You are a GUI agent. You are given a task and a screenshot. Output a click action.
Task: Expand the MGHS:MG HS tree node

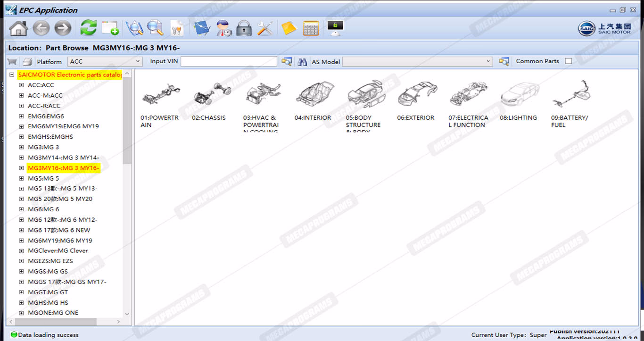(x=21, y=302)
